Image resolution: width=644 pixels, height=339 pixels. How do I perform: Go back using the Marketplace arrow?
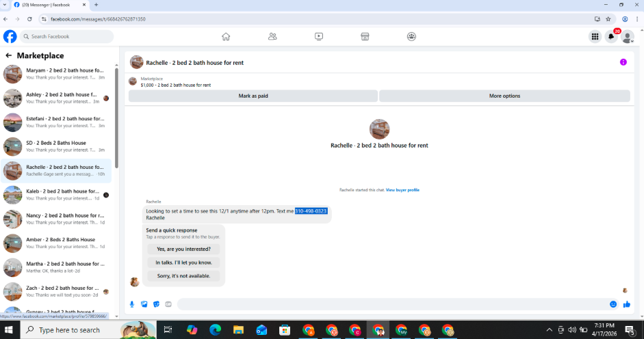[9, 55]
